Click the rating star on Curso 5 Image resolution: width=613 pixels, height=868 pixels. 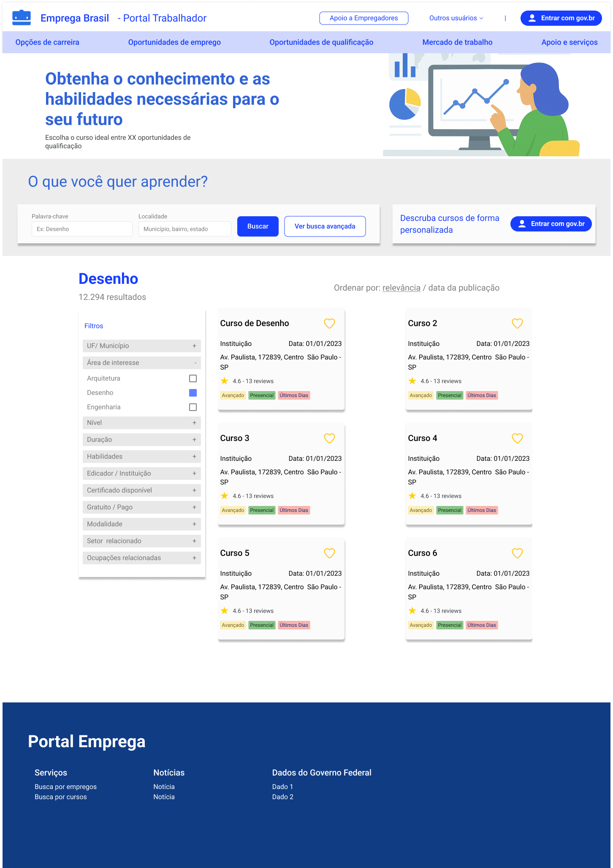point(224,611)
